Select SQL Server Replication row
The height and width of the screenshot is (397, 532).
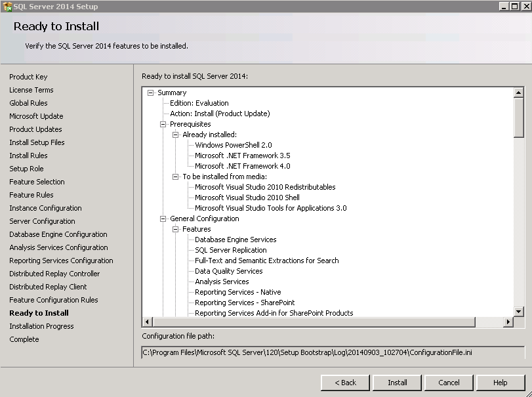click(x=231, y=251)
